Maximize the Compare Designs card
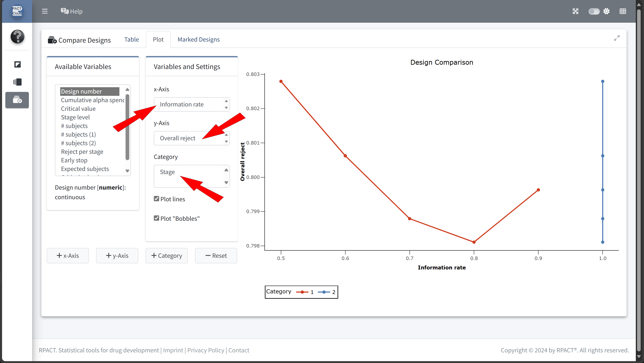 point(617,38)
